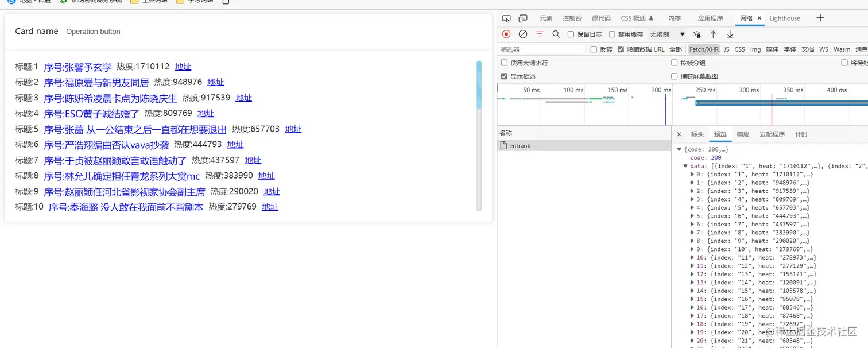Filter requests by WS type
The height and width of the screenshot is (348, 868).
tap(824, 49)
